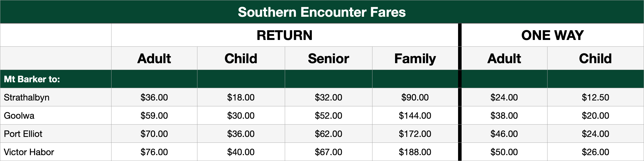Click the Southern Encounter Fares title

pos(322,12)
